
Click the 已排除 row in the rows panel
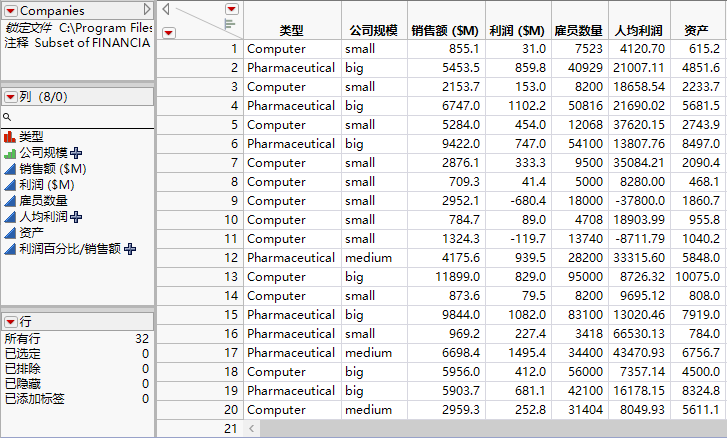tap(77, 369)
